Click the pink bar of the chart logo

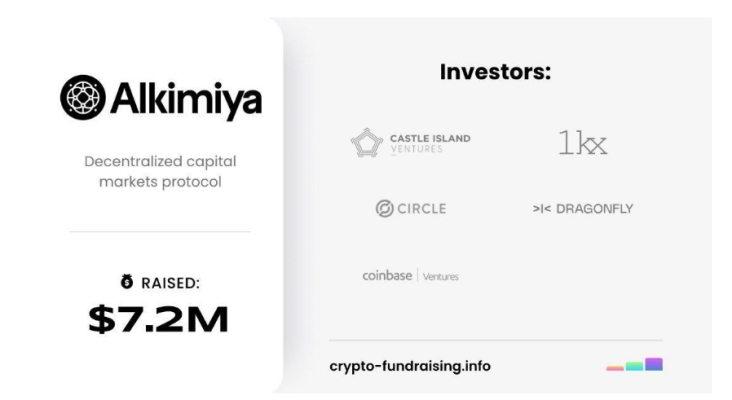click(x=615, y=368)
